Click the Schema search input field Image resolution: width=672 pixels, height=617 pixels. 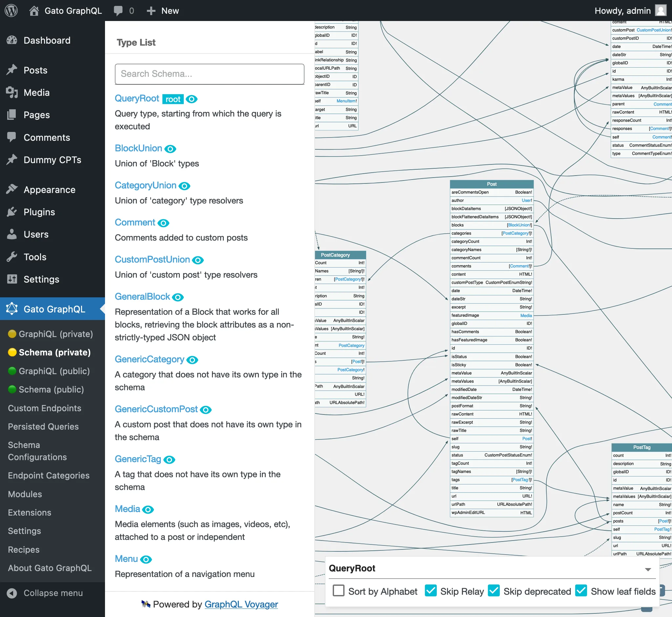tap(210, 74)
